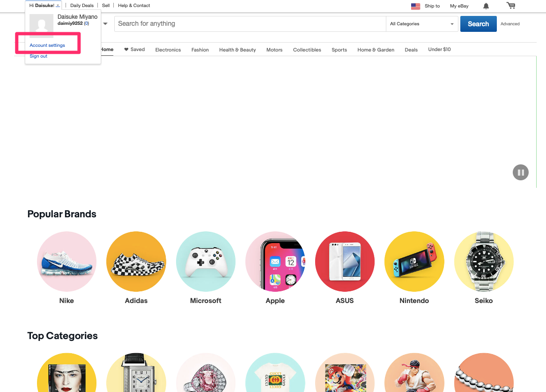The image size is (546, 392).
Task: Open the Electronics category tab
Action: tap(168, 50)
